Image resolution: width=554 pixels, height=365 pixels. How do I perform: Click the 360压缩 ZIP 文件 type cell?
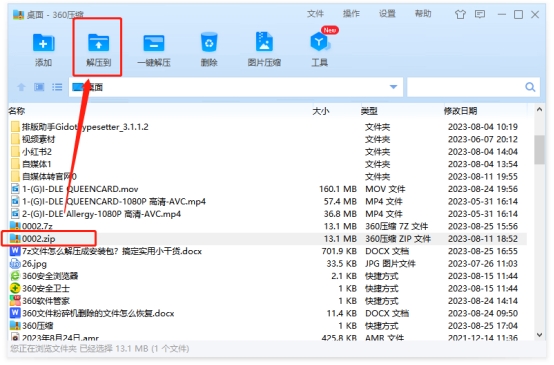point(398,239)
